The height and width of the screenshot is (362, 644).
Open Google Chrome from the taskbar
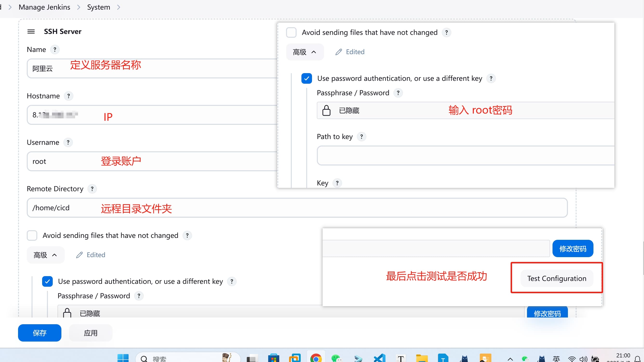tap(316, 358)
